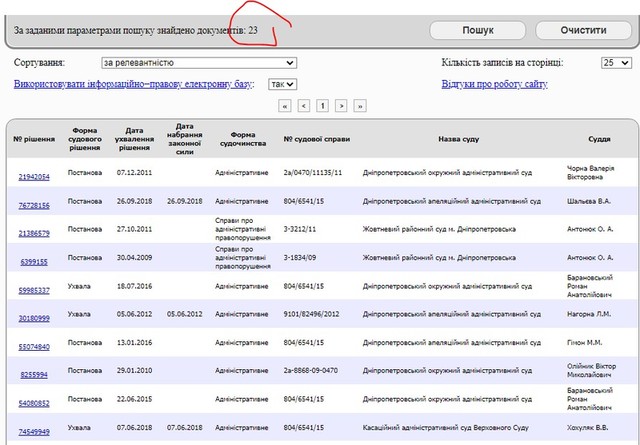Jump to the last results page
640x445 pixels.
[x=359, y=105]
